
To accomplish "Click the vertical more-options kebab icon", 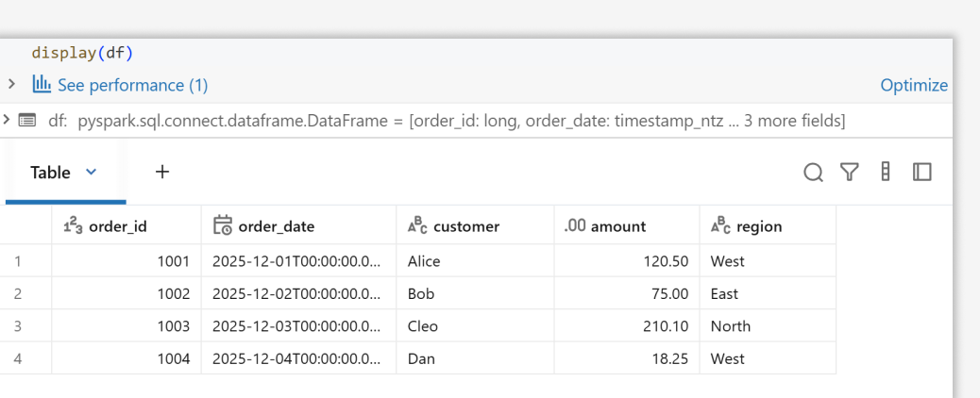I will (886, 172).
